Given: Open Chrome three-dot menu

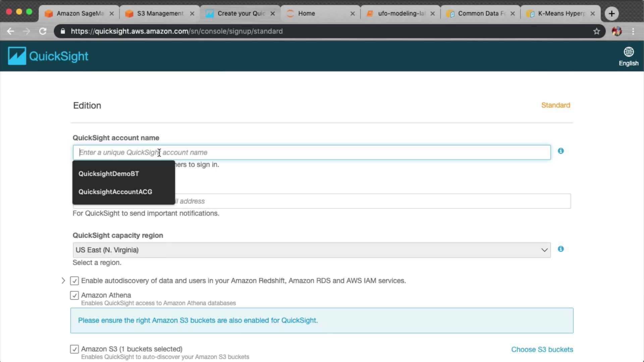Looking at the screenshot, I should point(633,32).
